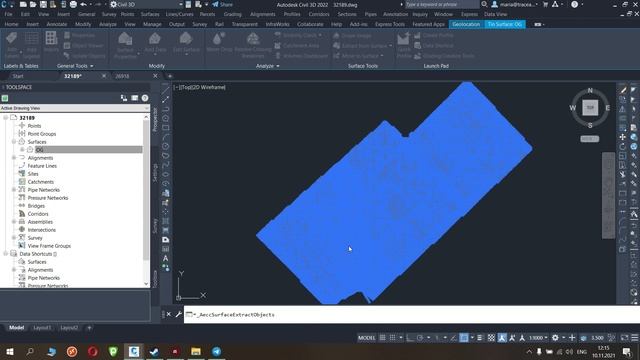
Task: Click the keyword search box in the title bar
Action: [x=442, y=4]
